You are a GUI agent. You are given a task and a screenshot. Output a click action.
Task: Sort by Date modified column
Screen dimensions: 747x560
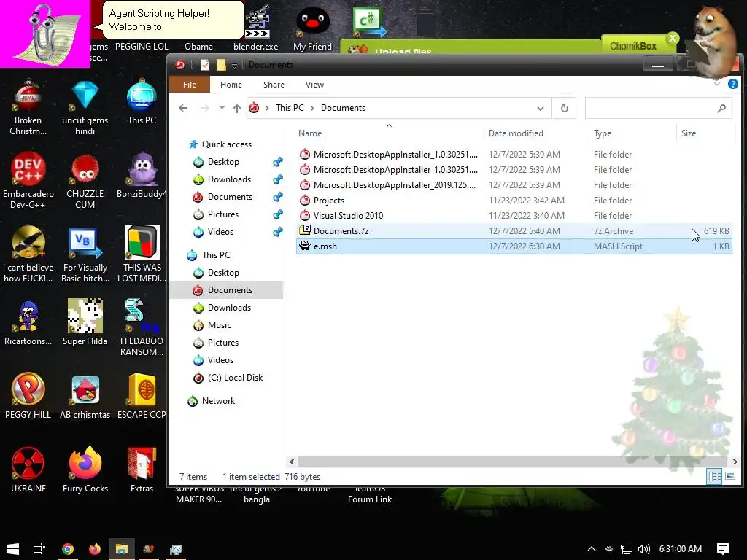click(536, 133)
